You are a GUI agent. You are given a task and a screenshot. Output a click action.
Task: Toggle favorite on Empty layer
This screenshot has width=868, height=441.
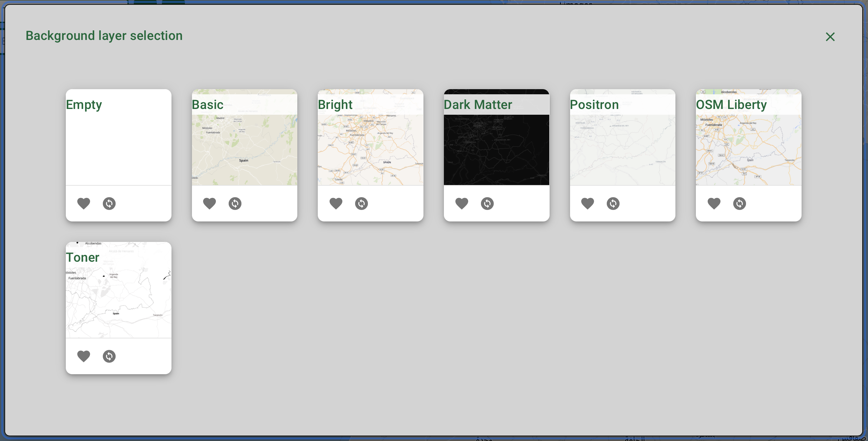(x=84, y=203)
